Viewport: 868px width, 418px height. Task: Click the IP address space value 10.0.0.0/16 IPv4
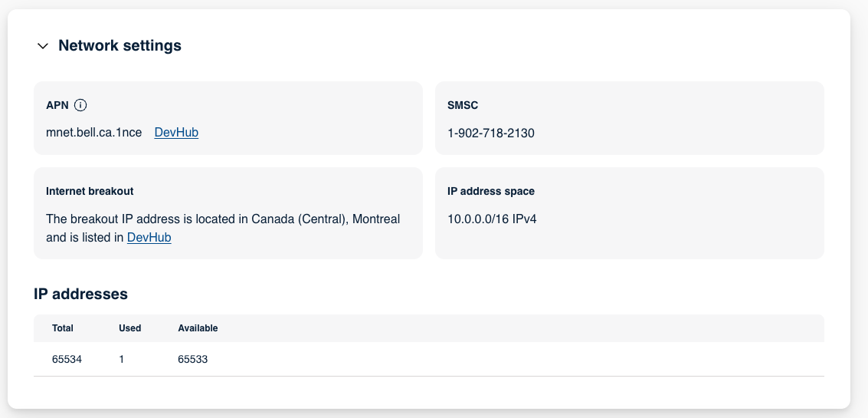tap(492, 219)
